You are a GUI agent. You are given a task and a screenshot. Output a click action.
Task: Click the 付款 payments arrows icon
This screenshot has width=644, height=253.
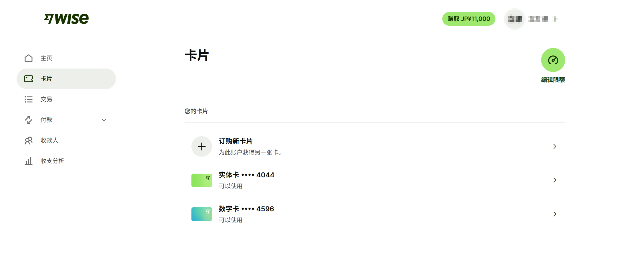click(x=29, y=120)
